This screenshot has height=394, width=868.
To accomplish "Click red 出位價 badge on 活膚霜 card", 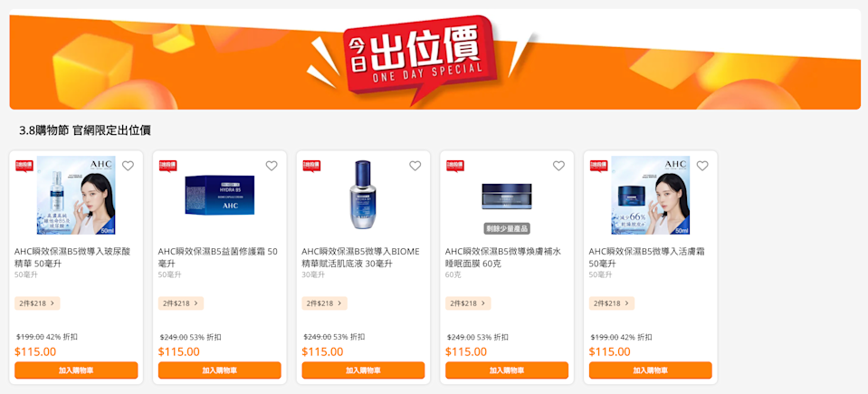I will pos(599,167).
